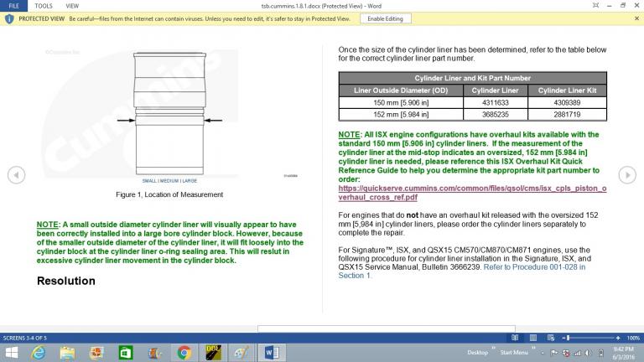Viewport: 644px width, 362px height.
Task: Click the 150 mm [5.906 in] table cell
Action: point(401,102)
